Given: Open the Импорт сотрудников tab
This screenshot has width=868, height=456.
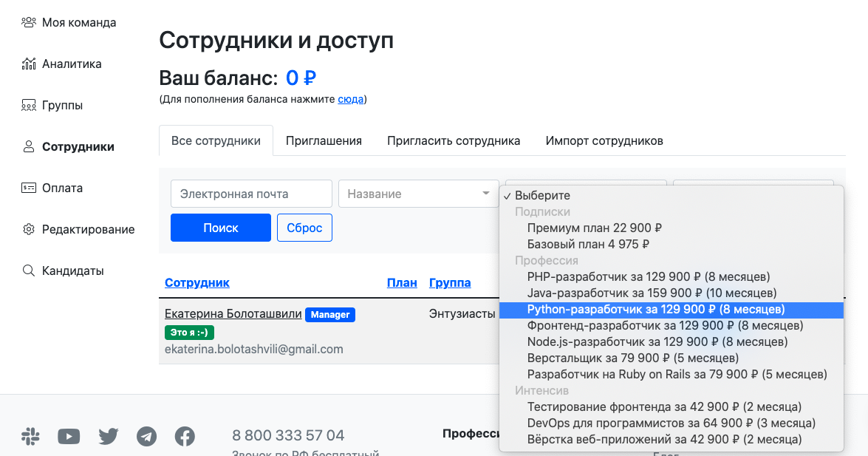Looking at the screenshot, I should (604, 140).
